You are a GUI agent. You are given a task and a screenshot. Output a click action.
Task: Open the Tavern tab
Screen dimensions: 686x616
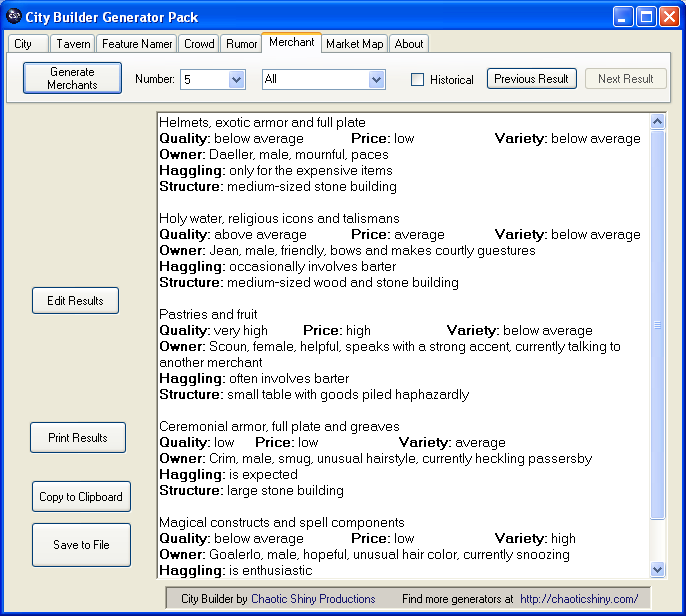pos(73,44)
